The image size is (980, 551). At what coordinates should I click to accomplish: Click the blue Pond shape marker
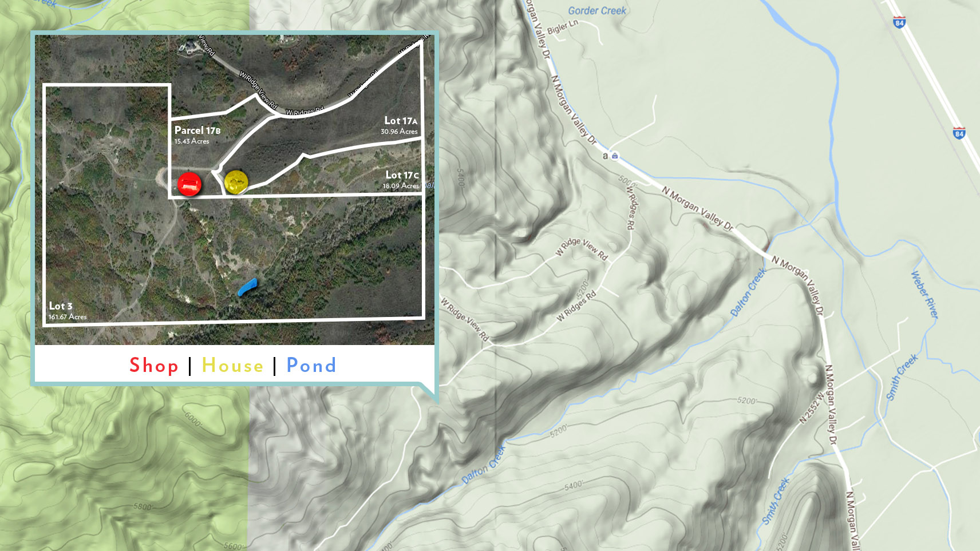click(247, 287)
